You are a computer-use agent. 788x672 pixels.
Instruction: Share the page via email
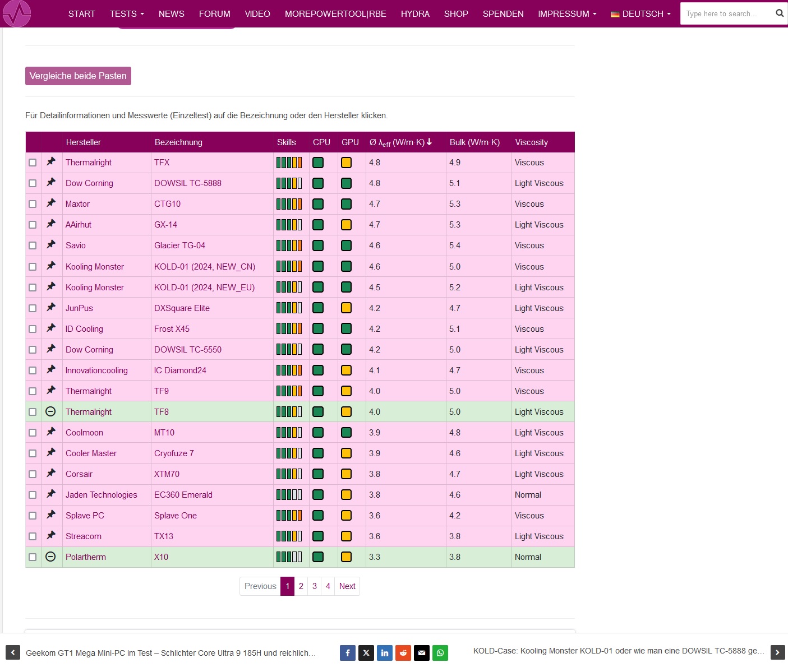coord(422,652)
